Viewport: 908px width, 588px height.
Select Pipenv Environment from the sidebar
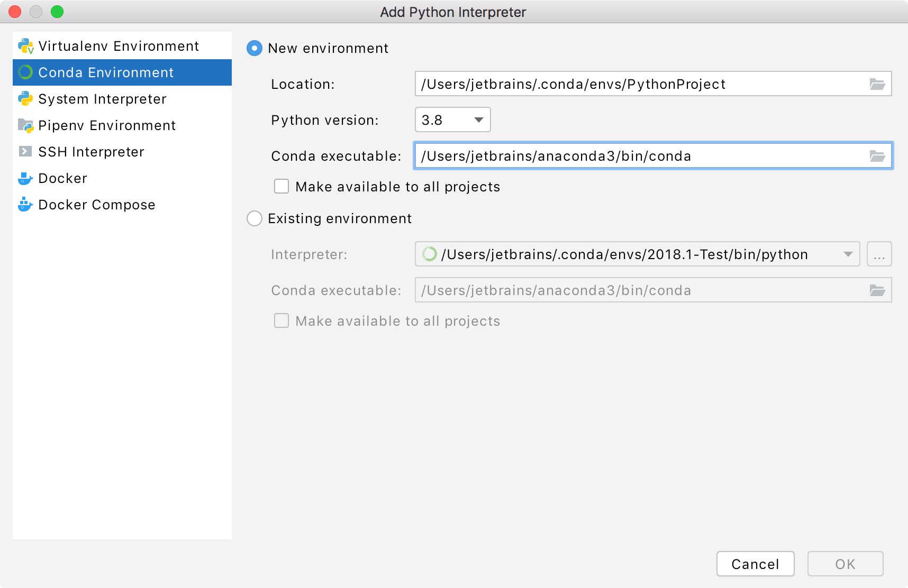click(106, 125)
